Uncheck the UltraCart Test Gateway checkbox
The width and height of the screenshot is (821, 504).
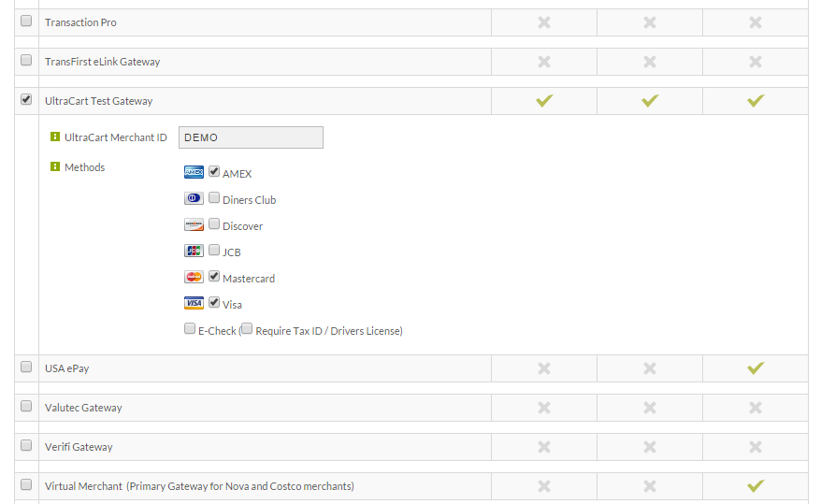[x=26, y=99]
